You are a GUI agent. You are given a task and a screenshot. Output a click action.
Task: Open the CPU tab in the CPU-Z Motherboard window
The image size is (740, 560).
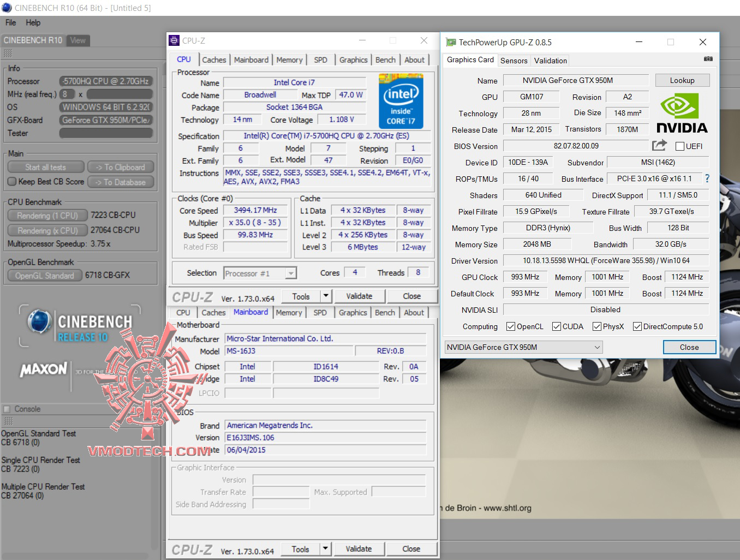click(183, 313)
